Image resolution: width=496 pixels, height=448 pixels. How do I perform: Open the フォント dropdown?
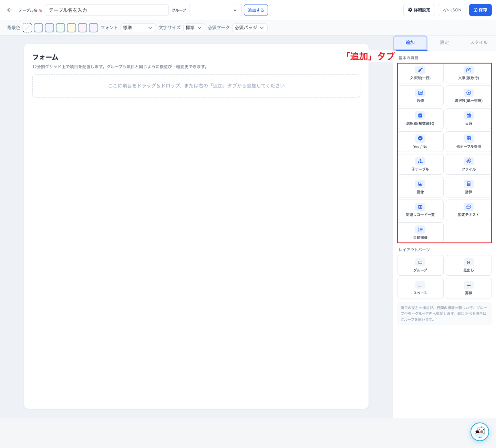(138, 28)
